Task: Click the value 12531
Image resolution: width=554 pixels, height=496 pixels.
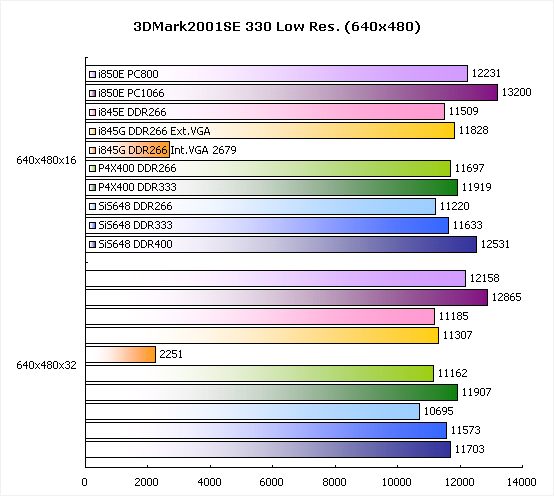Action: pos(495,244)
